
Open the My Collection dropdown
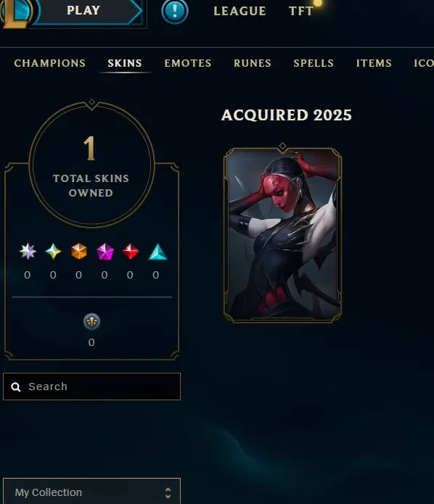tap(91, 491)
